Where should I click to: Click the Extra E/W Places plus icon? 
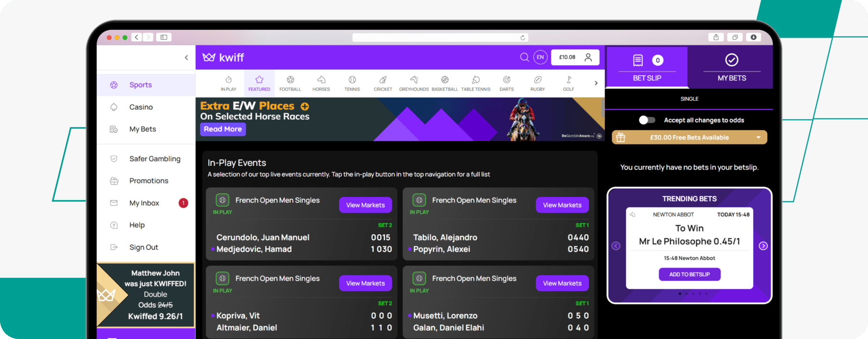[x=305, y=106]
